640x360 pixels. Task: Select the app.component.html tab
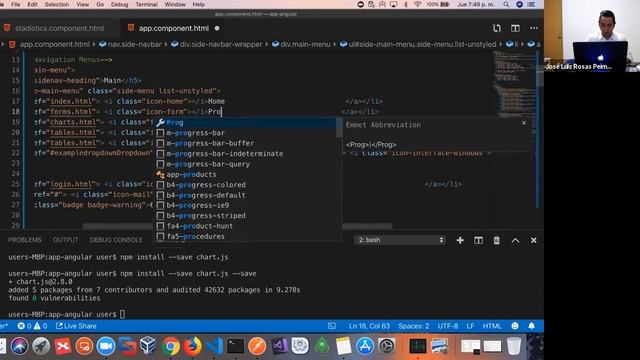point(173,28)
